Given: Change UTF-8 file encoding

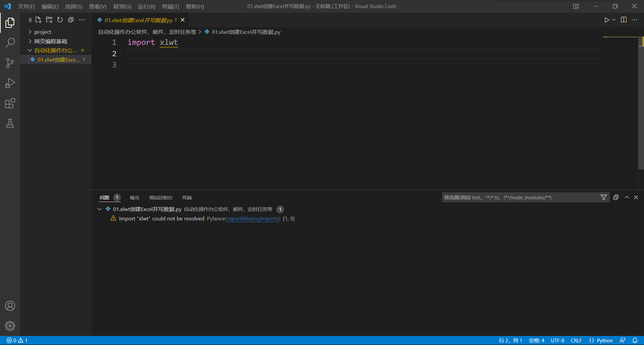Looking at the screenshot, I should pyautogui.click(x=557, y=340).
